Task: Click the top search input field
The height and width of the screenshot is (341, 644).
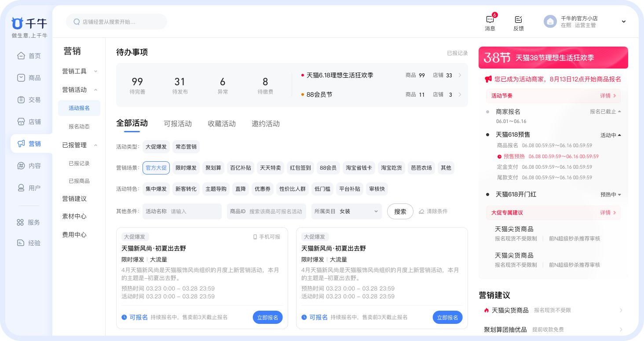Action: coord(117,22)
